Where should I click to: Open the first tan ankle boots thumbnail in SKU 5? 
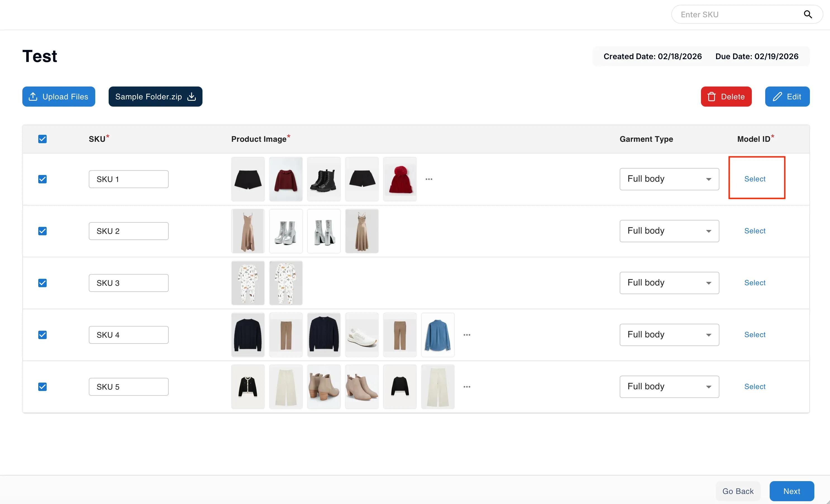click(324, 387)
